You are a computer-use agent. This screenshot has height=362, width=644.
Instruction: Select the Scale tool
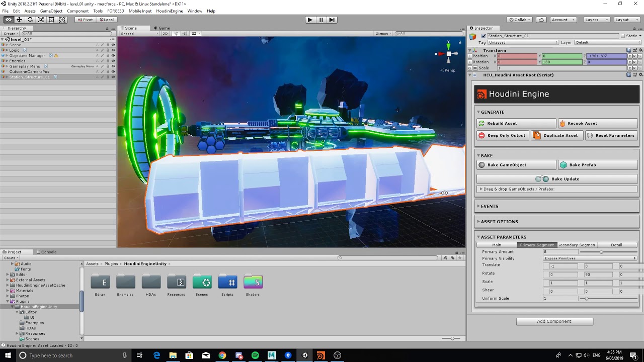[x=41, y=20]
